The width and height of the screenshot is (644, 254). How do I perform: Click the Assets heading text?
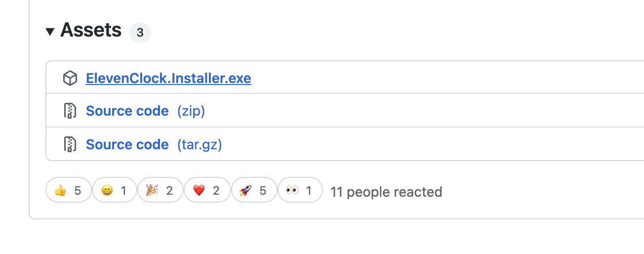click(91, 31)
